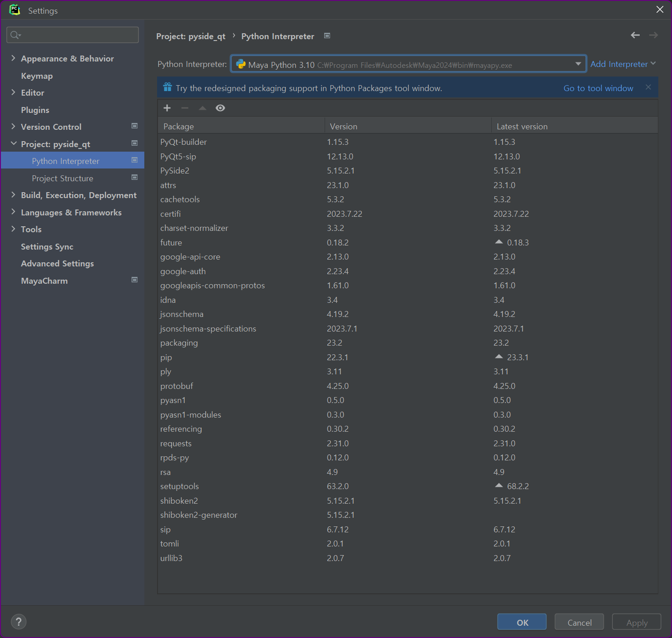The image size is (672, 638).
Task: Select the future package row
Action: click(407, 243)
